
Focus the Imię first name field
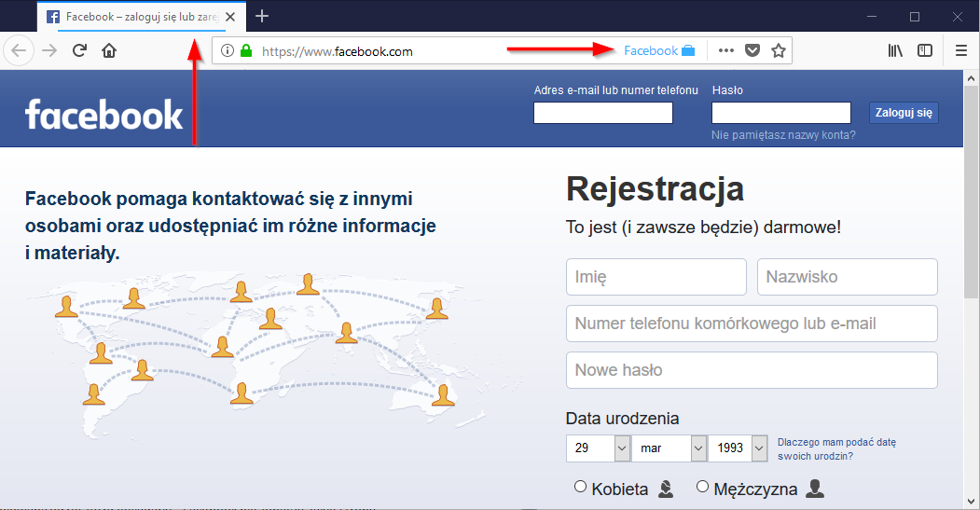tap(656, 277)
